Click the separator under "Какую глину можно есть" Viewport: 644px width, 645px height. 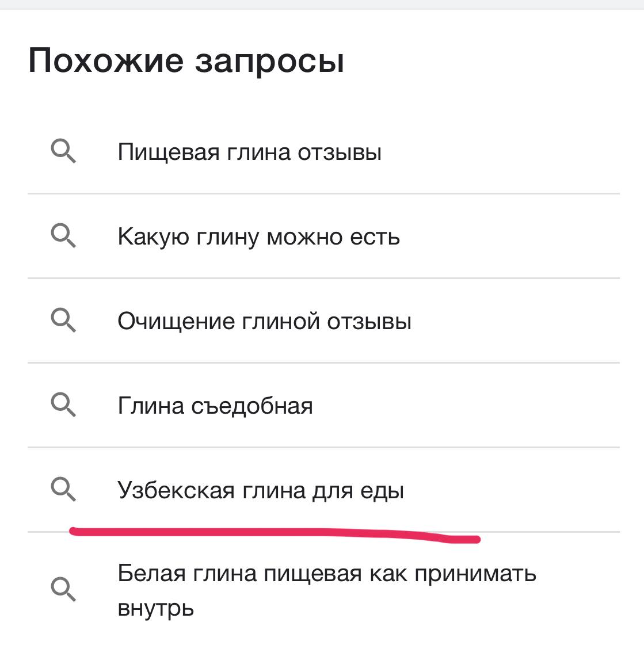click(x=323, y=278)
